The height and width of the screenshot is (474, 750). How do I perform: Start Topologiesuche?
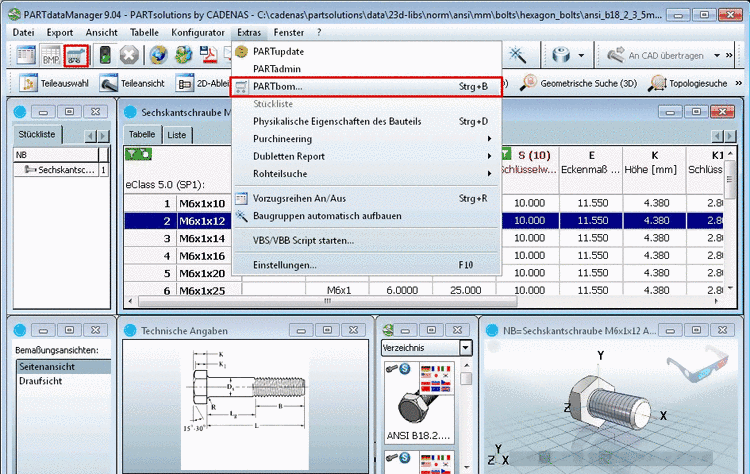tap(688, 83)
